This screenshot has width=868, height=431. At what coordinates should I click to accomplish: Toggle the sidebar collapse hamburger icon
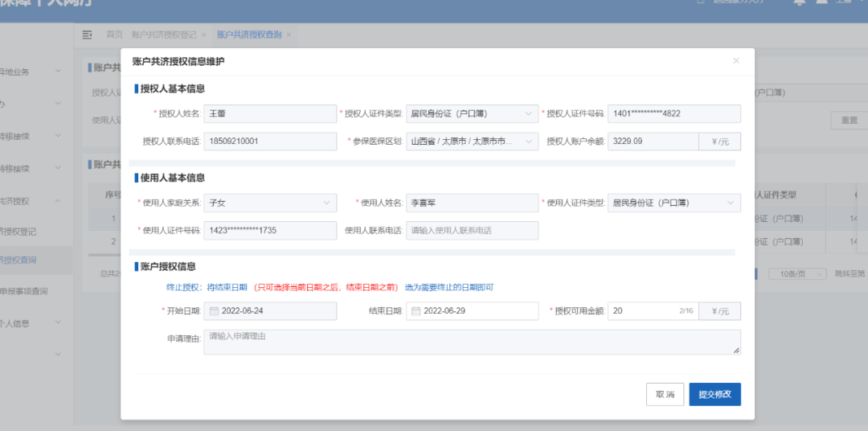tap(88, 35)
